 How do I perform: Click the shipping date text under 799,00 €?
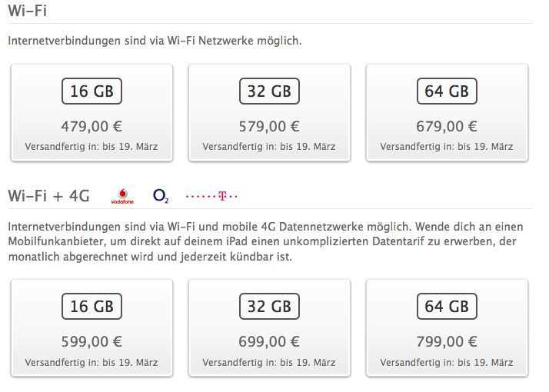[447, 361]
